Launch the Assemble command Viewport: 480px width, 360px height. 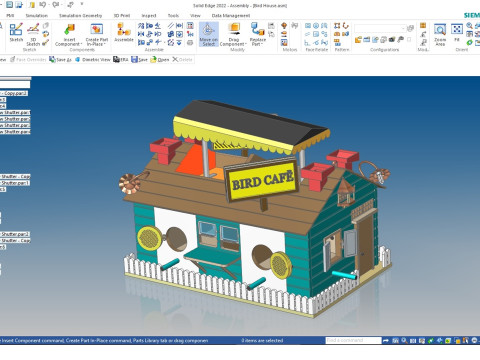point(124,32)
